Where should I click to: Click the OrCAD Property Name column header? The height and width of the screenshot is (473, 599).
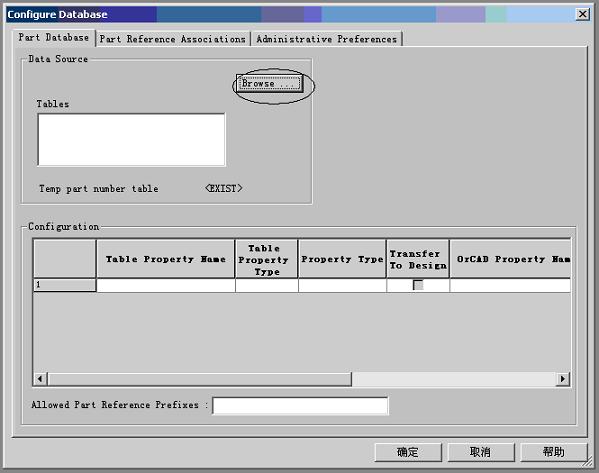(x=510, y=259)
